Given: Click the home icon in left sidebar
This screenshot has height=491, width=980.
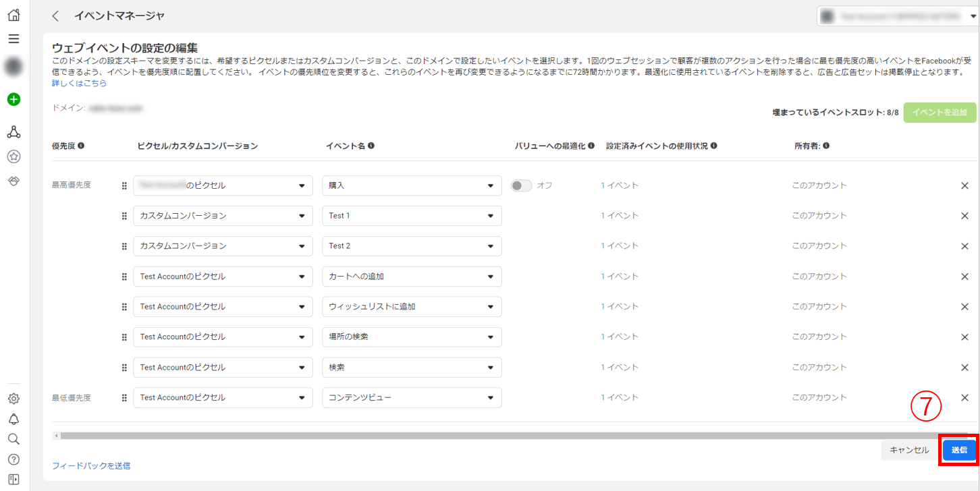Looking at the screenshot, I should click(13, 14).
